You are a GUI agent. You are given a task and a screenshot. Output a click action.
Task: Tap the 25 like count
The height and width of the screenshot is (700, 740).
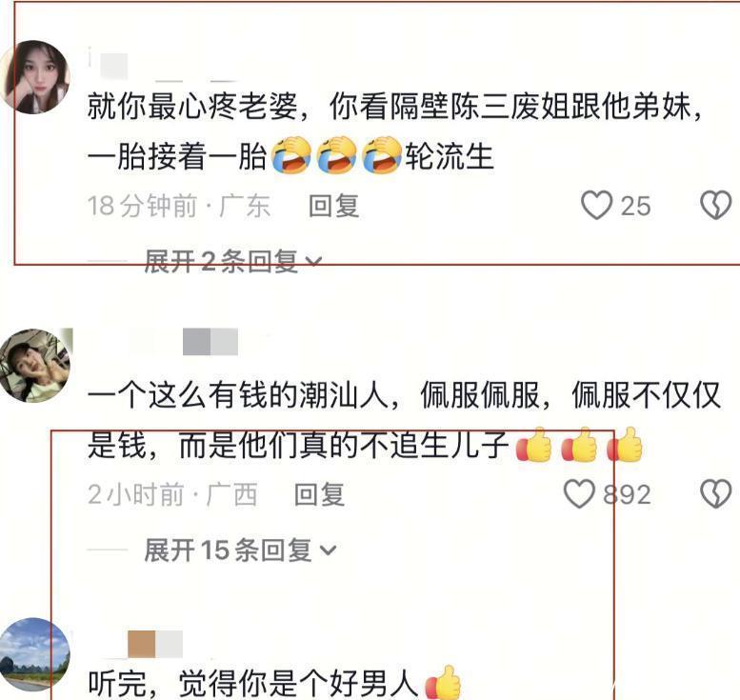pyautogui.click(x=635, y=206)
